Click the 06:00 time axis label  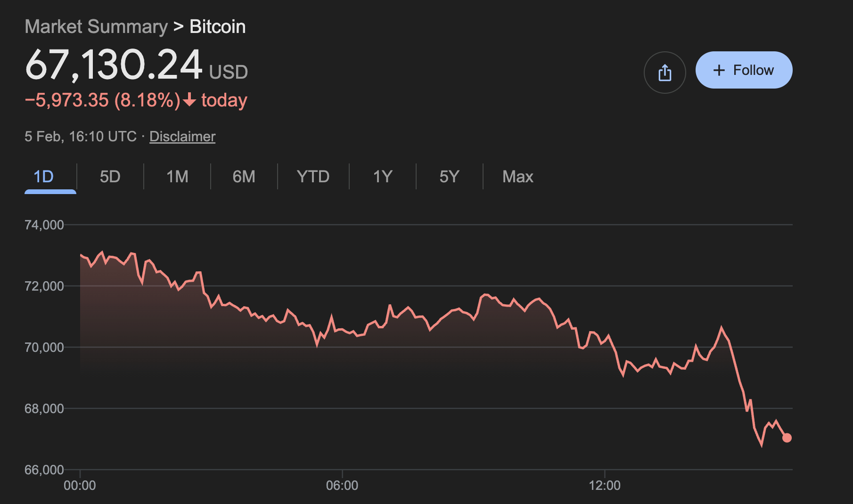[342, 485]
